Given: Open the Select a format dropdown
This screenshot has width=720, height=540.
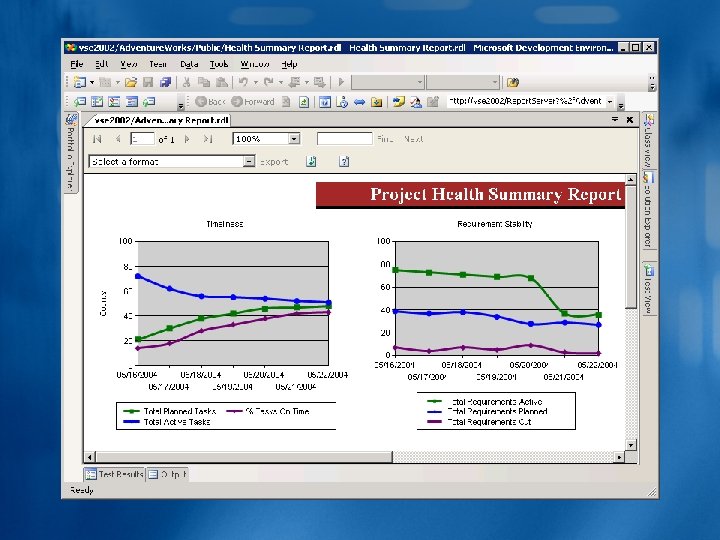Looking at the screenshot, I should pyautogui.click(x=248, y=161).
